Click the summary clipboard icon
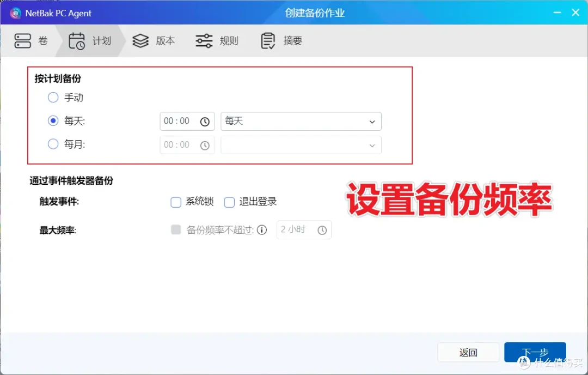The image size is (588, 375). pyautogui.click(x=268, y=41)
